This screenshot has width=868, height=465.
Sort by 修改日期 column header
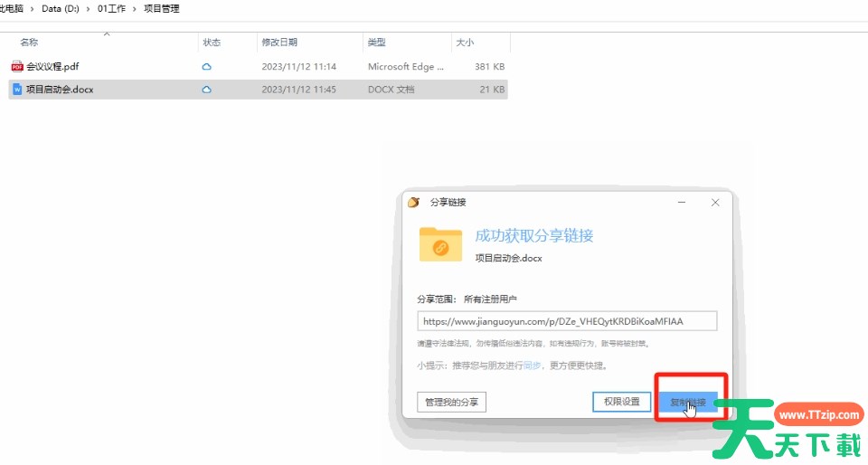279,43
